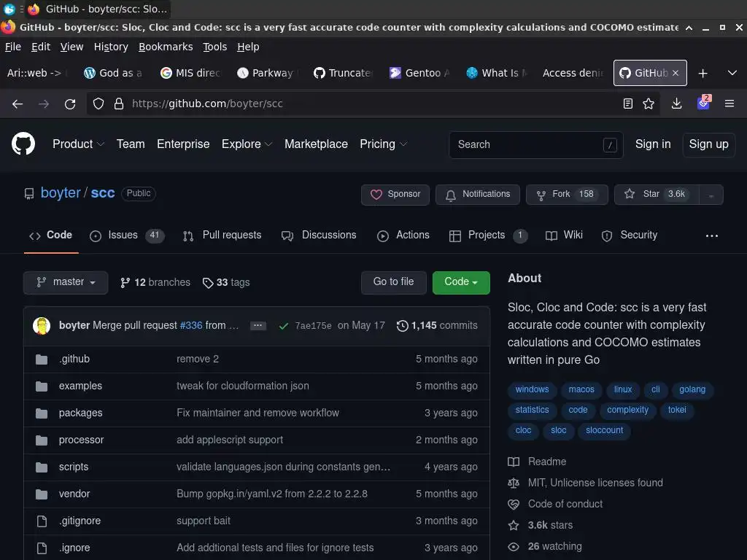
Task: Open commit hash 7ae175e link
Action: tap(313, 326)
